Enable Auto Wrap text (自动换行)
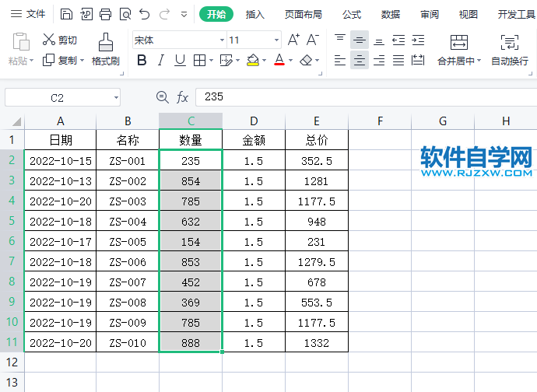Screen dimensions: 537x392 pos(509,50)
